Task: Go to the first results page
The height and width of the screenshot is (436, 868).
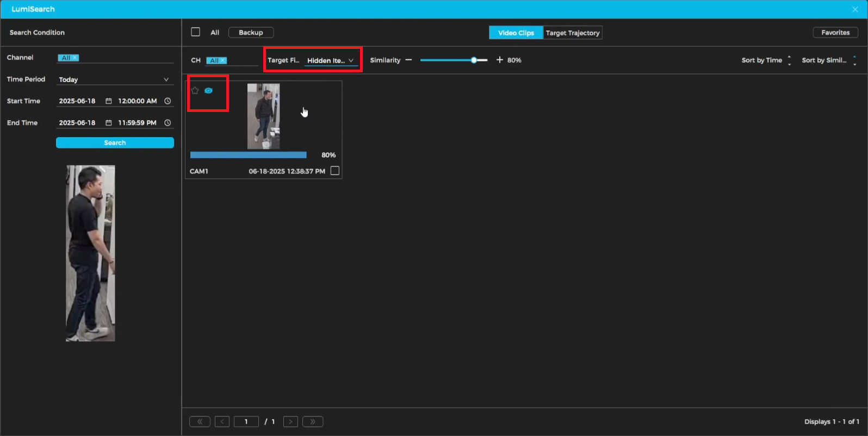Action: pyautogui.click(x=200, y=422)
